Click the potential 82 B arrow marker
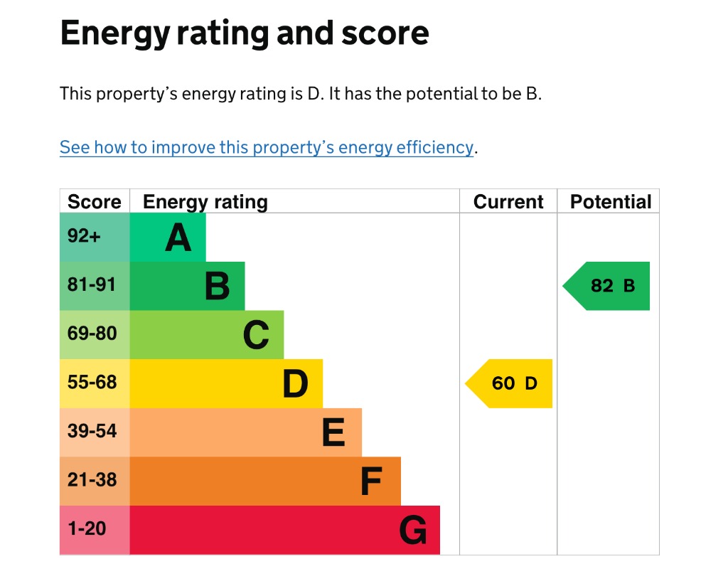728x586 pixels. tap(606, 286)
